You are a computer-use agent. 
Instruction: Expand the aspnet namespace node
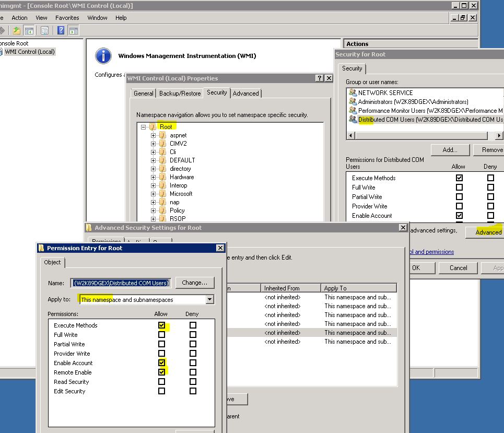(x=154, y=136)
